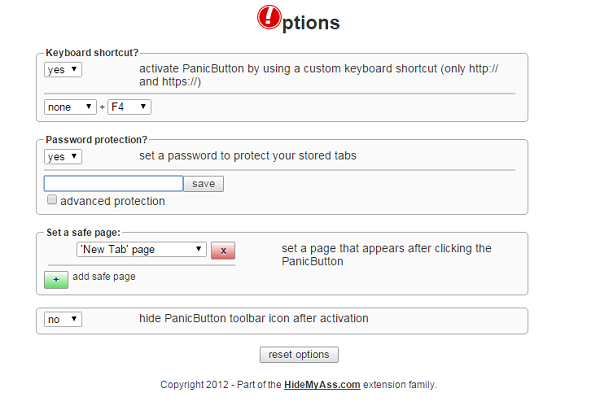Viewport: 600px width, 419px height.
Task: Remove safe page with red x button
Action: pyautogui.click(x=223, y=250)
